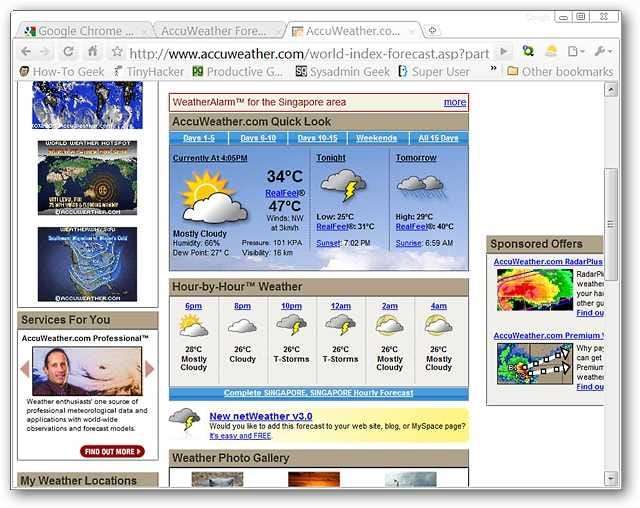
Task: Click the It's easy and FREE link
Action: point(240,436)
